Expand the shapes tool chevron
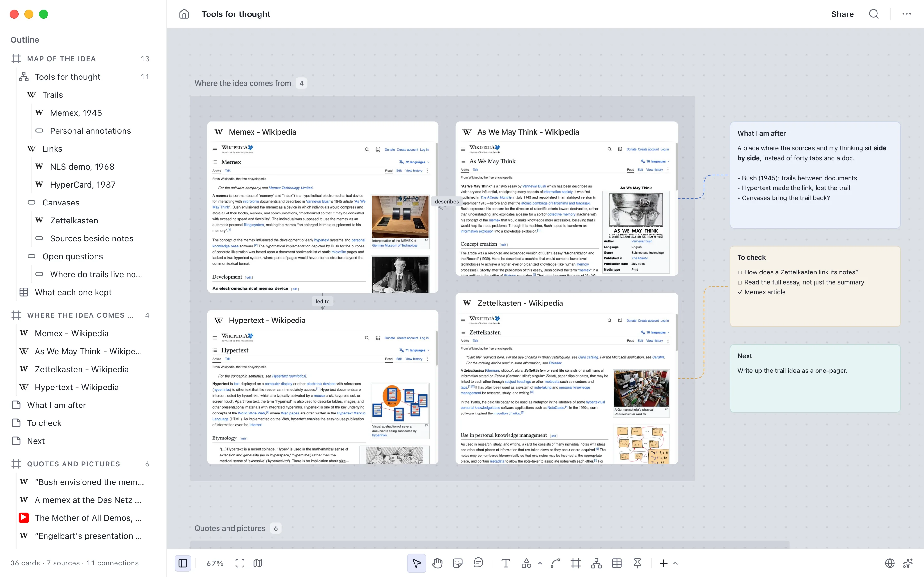Image resolution: width=924 pixels, height=577 pixels. (540, 563)
